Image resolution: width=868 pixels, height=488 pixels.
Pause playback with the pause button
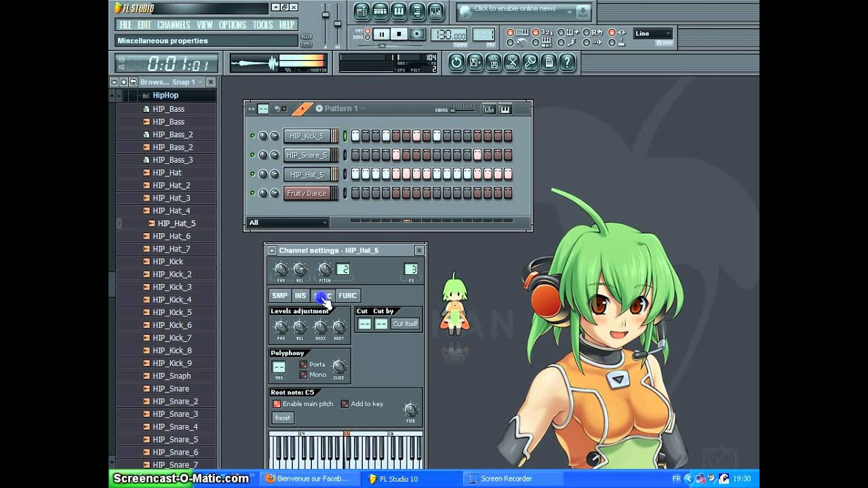click(381, 34)
